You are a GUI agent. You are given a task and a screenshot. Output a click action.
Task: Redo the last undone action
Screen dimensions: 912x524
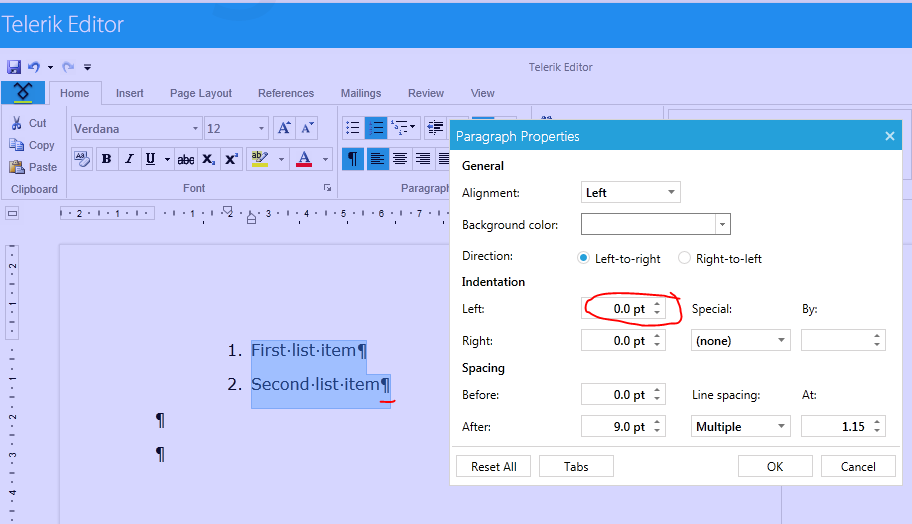[69, 67]
